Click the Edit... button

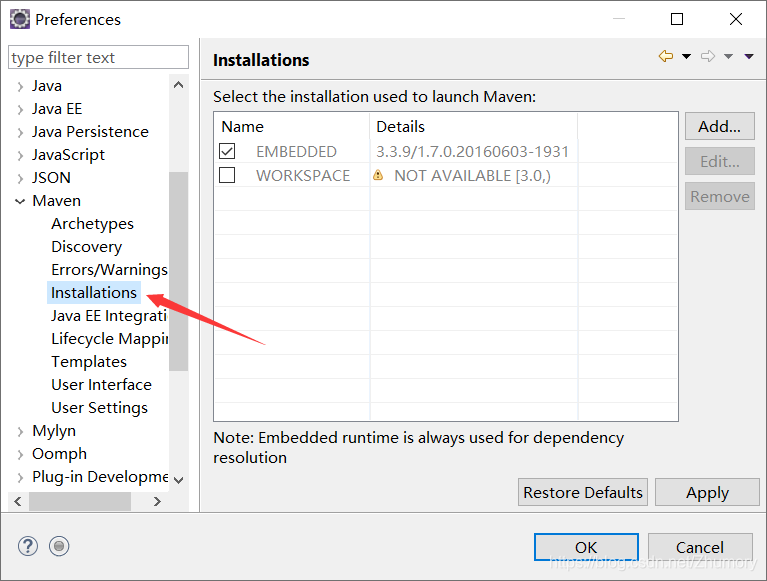pos(720,161)
